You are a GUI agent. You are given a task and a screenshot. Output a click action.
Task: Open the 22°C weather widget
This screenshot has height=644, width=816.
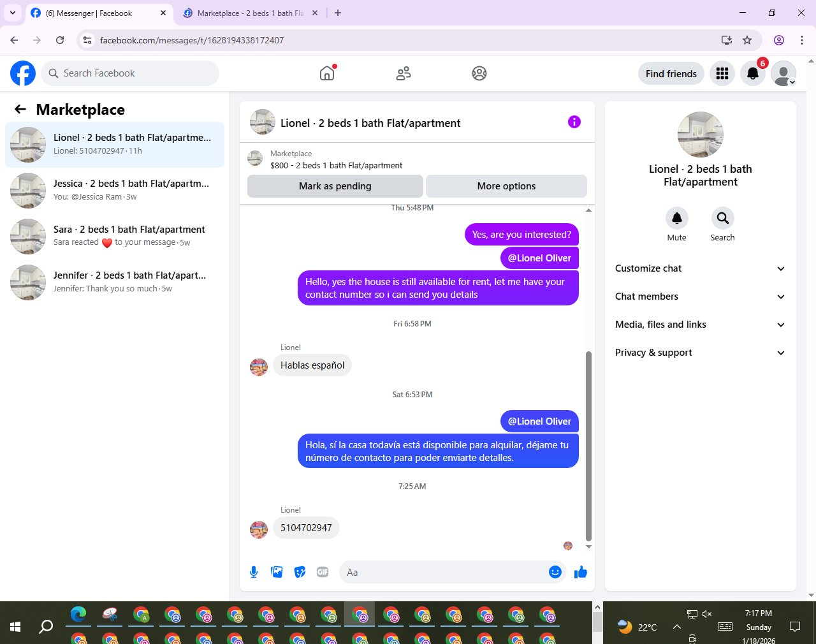(x=637, y=627)
